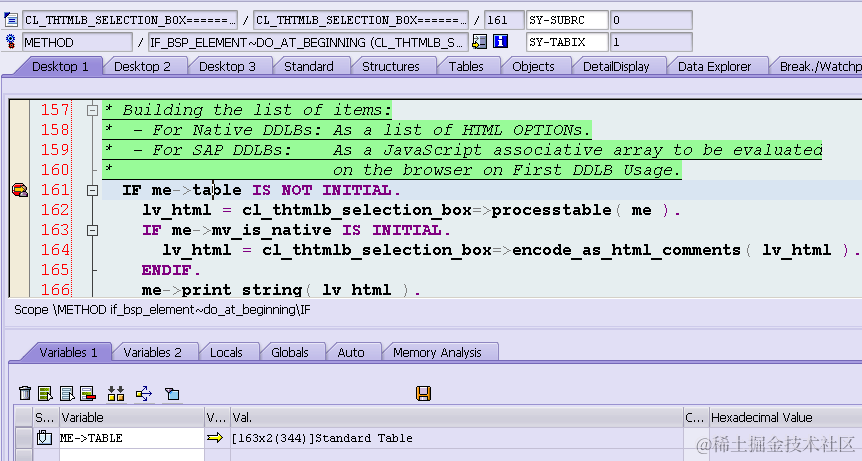Viewport: 862px width, 461px height.
Task: Click line number 164 in the gutter
Action: (56, 250)
